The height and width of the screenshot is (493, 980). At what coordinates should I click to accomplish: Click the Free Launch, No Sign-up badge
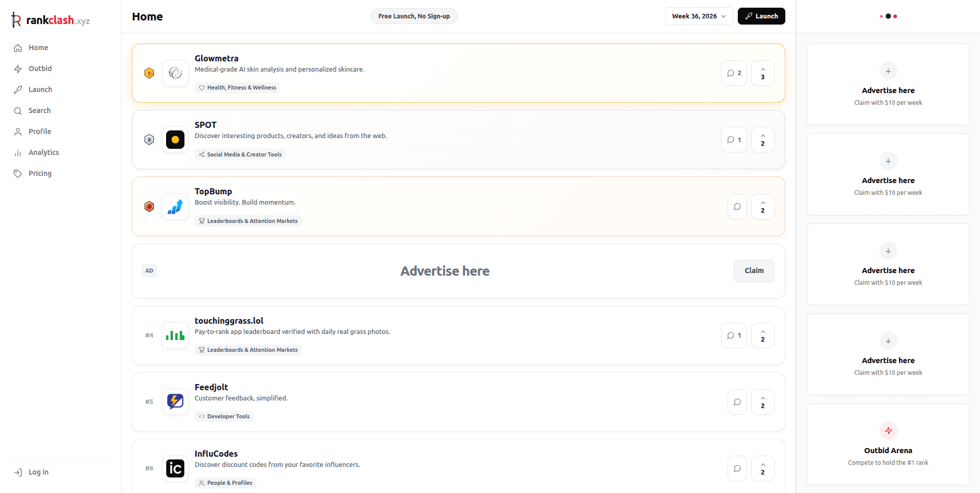(x=414, y=16)
